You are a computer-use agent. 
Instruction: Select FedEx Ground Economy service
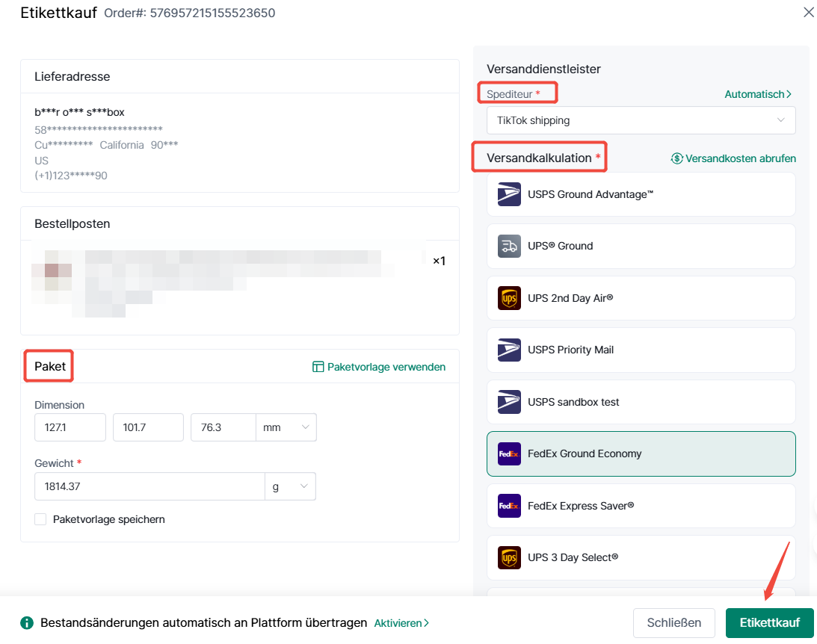coord(641,453)
